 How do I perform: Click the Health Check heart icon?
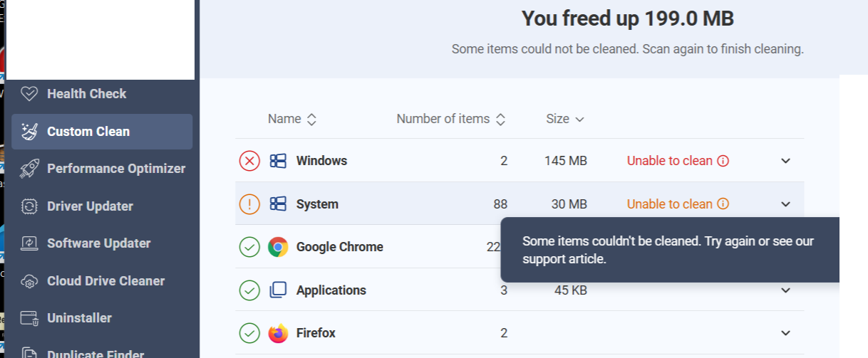pyautogui.click(x=29, y=94)
